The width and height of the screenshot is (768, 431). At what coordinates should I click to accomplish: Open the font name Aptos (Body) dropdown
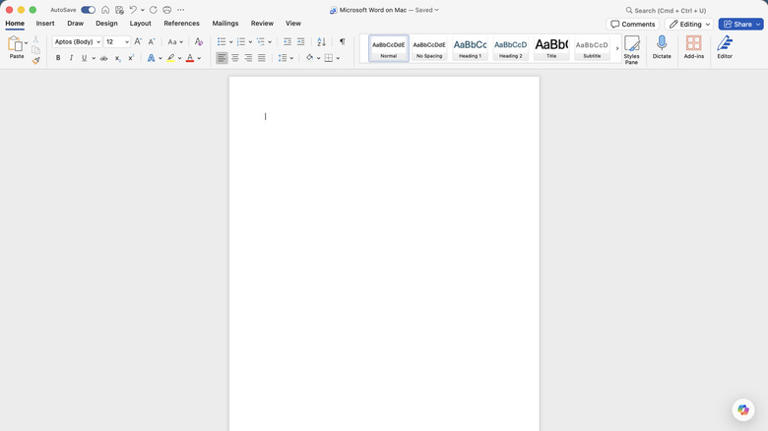click(98, 42)
